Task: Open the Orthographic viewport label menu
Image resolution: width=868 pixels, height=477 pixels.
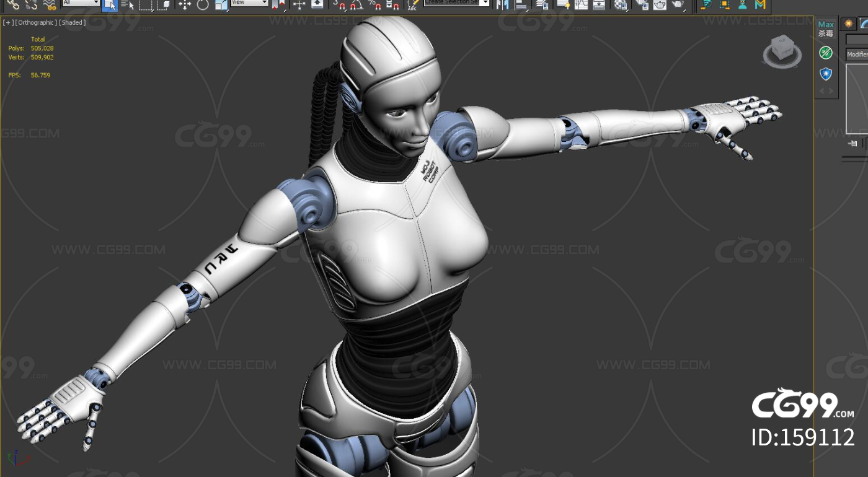Action: [x=36, y=22]
